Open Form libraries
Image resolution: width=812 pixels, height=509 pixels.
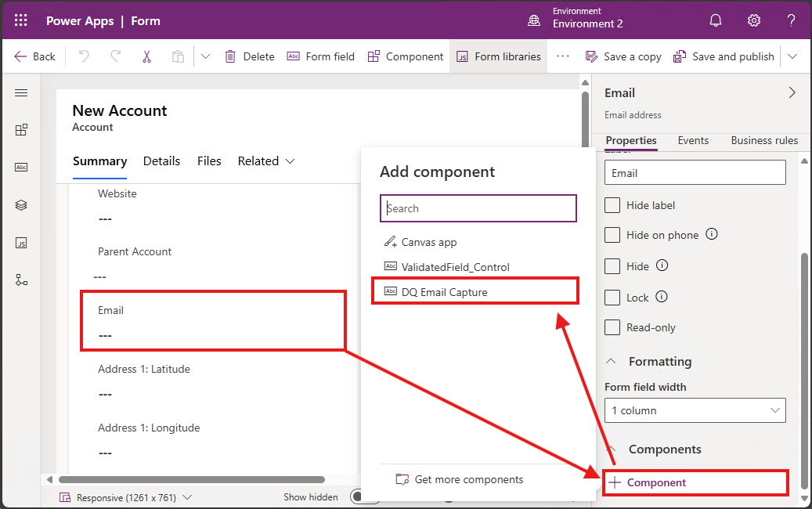[x=499, y=56]
